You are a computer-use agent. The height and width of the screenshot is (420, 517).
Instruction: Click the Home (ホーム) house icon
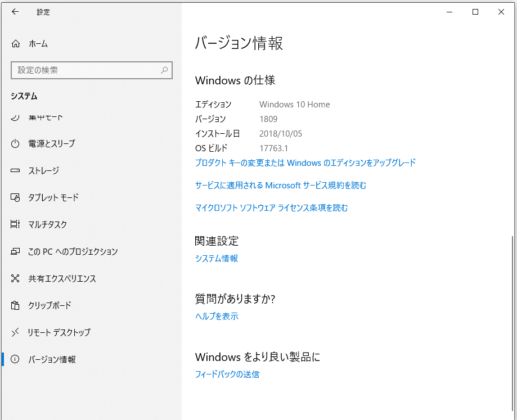click(16, 44)
